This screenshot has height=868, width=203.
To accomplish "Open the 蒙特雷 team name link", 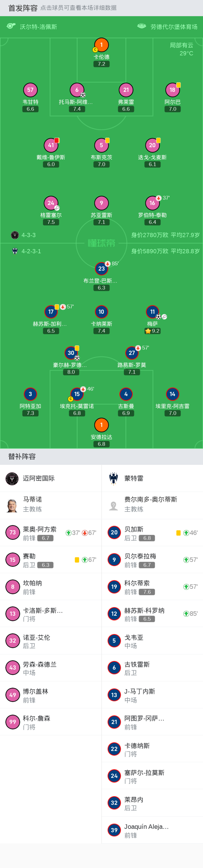I will click(134, 478).
